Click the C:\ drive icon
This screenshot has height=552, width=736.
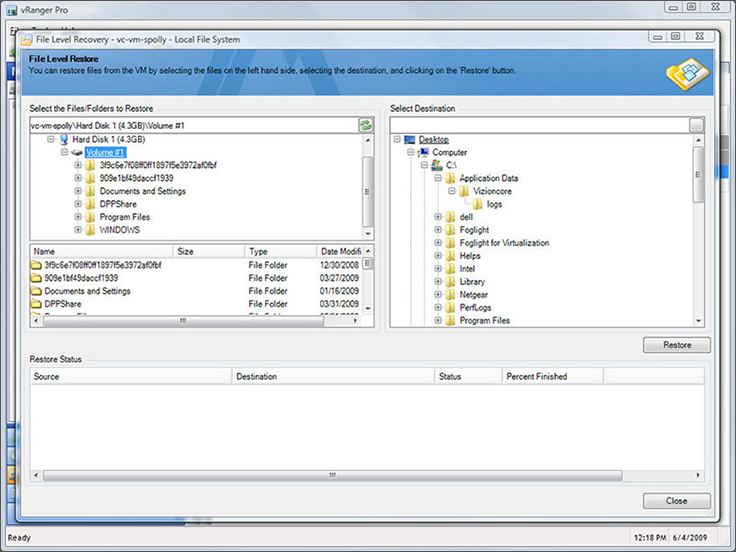tap(437, 165)
